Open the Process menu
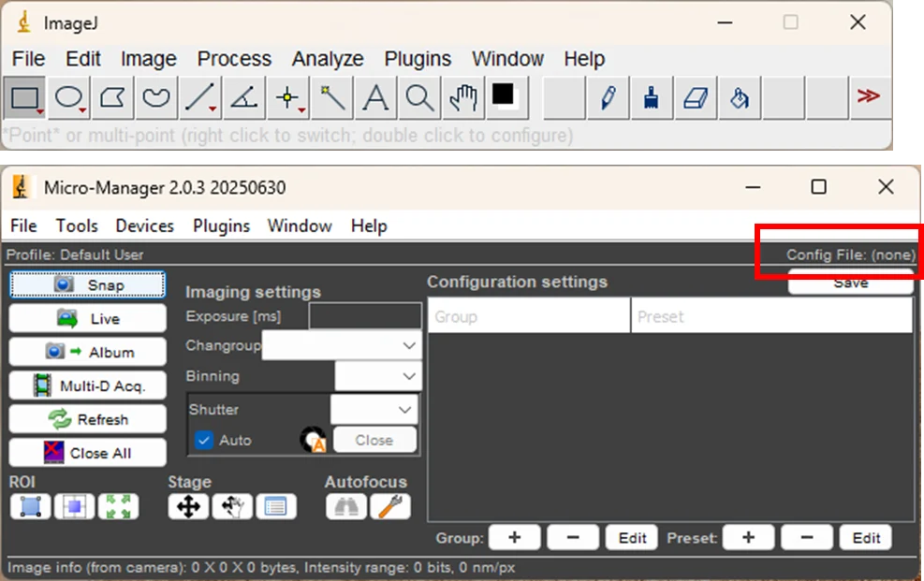The width and height of the screenshot is (924, 581). click(234, 59)
